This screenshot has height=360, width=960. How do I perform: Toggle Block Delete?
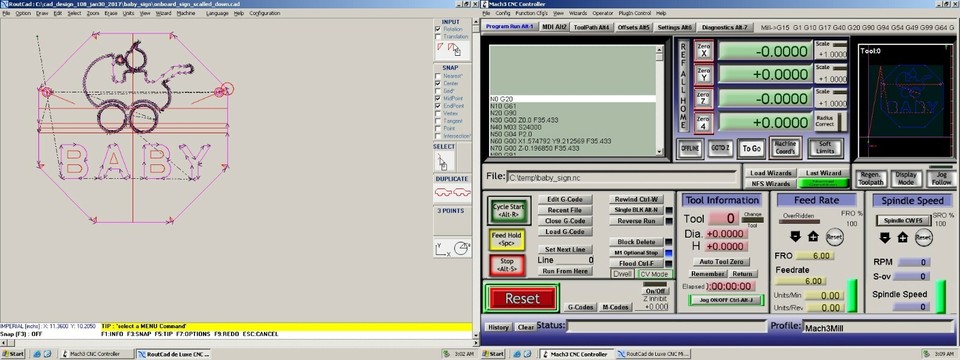637,242
